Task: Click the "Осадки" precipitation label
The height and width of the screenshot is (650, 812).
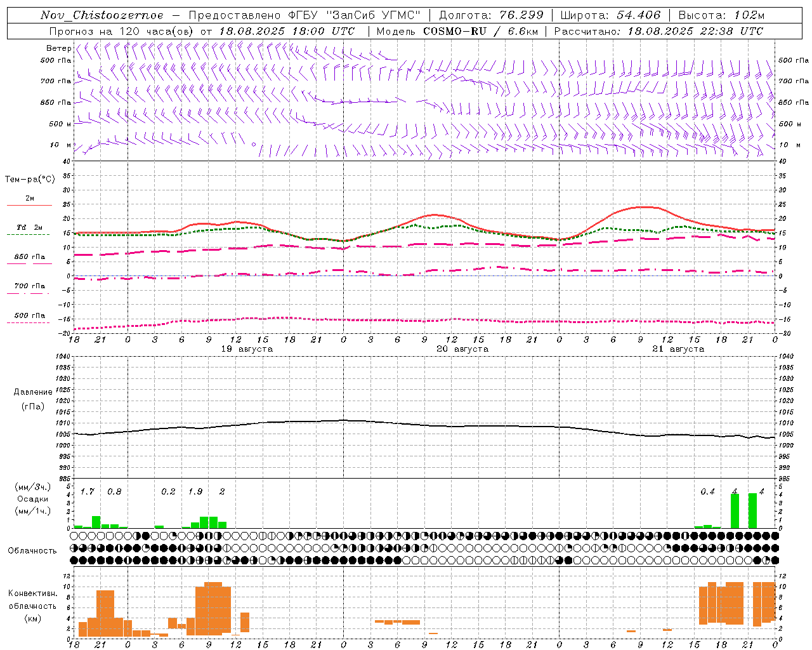Action: pos(32,499)
